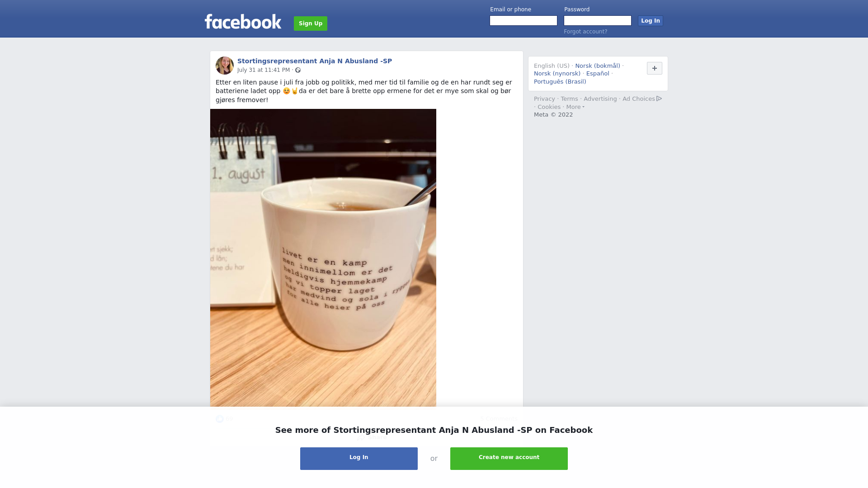Click the Facebook logo
The width and height of the screenshot is (868, 488).
pyautogui.click(x=243, y=22)
